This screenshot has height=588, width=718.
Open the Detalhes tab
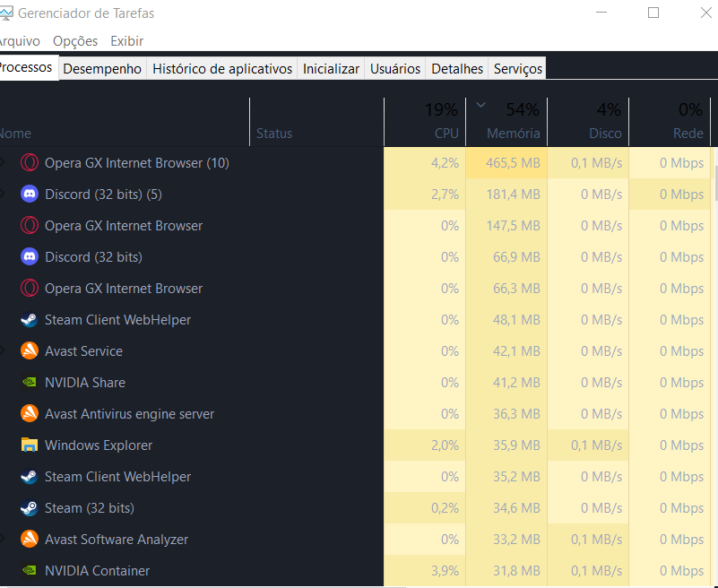point(457,69)
